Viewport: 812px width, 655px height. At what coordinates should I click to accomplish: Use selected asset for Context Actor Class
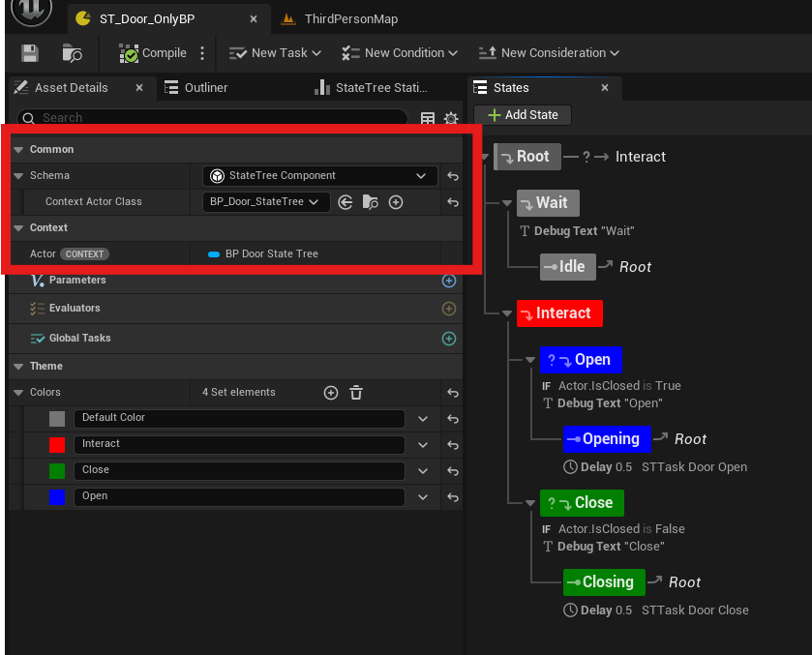click(x=346, y=202)
